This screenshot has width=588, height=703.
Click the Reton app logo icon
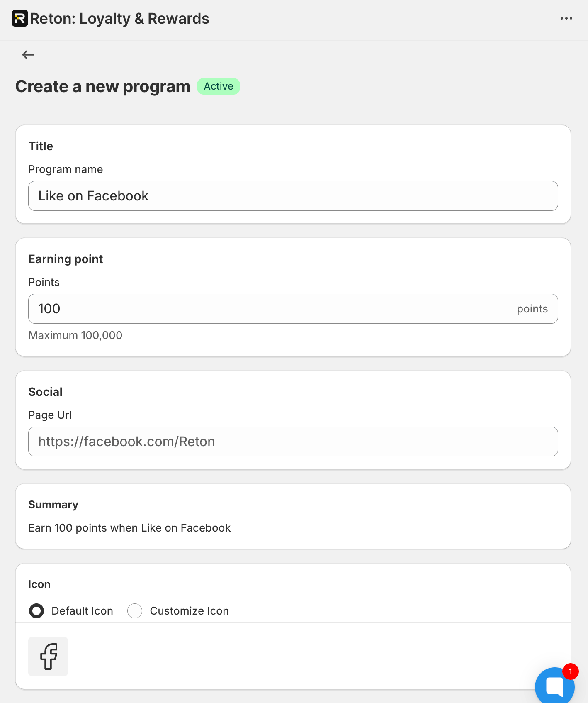[19, 19]
